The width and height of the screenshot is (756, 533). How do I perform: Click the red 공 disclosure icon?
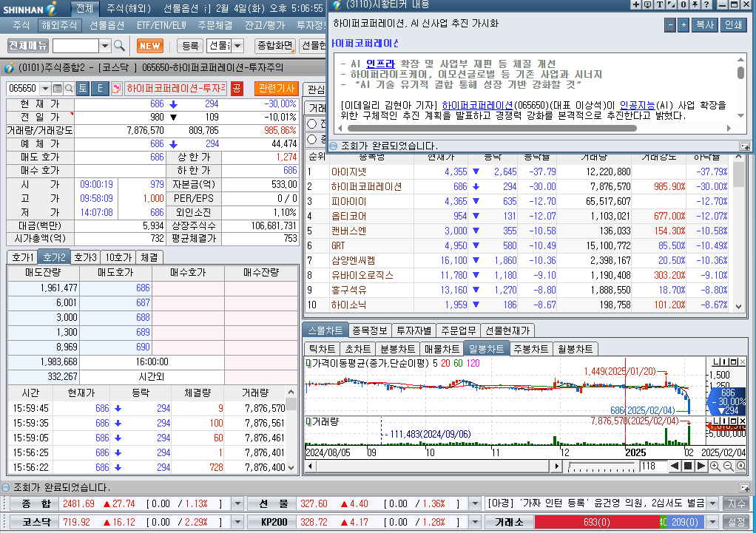[236, 88]
